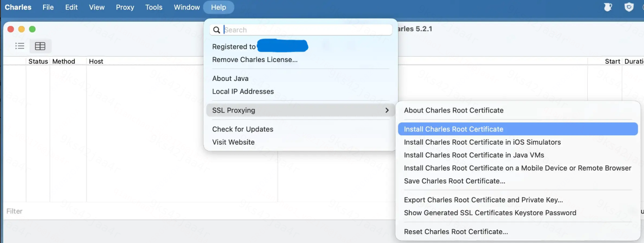Open the Charles application menu

[x=18, y=7]
